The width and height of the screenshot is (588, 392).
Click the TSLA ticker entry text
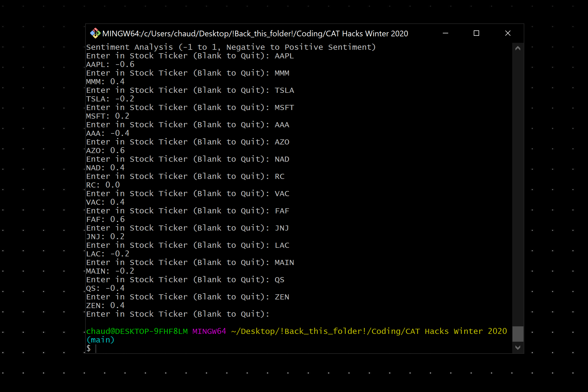click(x=284, y=90)
